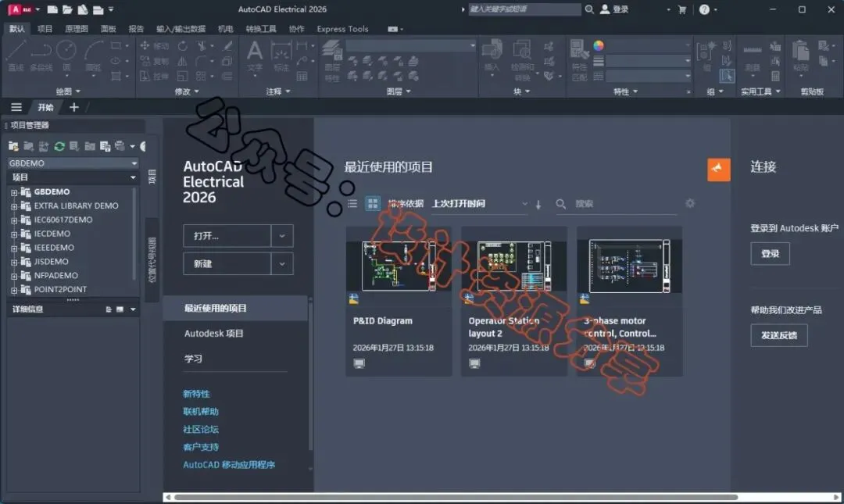Click the 打开... button
The height and width of the screenshot is (504, 844).
click(x=227, y=236)
